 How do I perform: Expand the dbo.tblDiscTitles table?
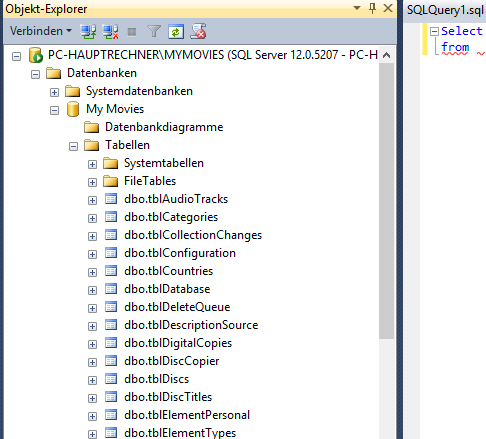tap(92, 398)
